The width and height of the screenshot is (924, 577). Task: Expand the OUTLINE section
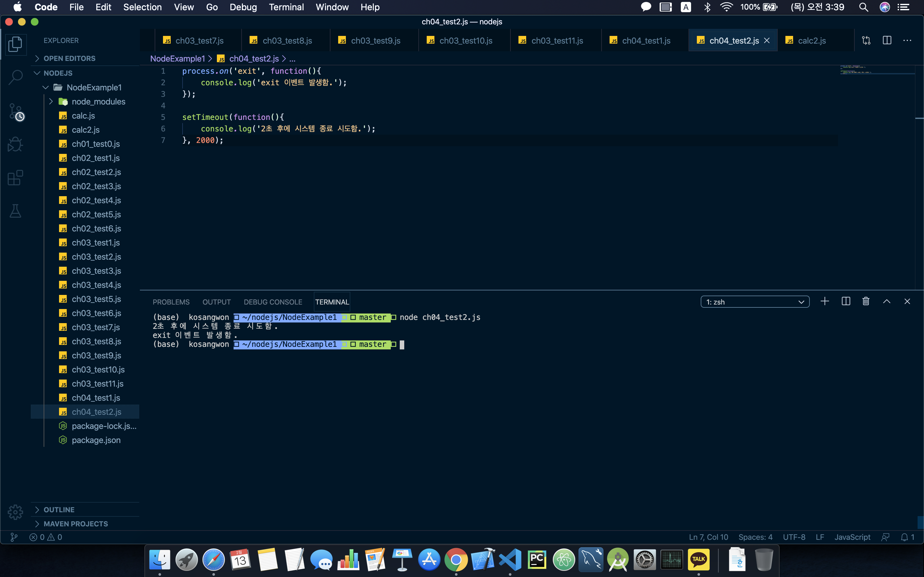point(59,509)
